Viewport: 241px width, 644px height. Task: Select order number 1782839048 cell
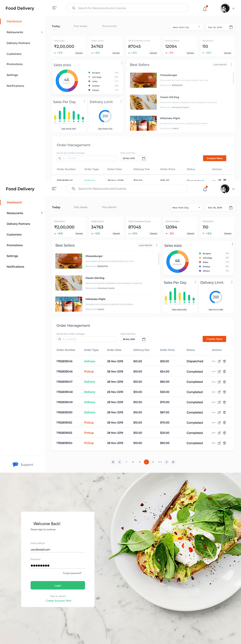coord(65,392)
